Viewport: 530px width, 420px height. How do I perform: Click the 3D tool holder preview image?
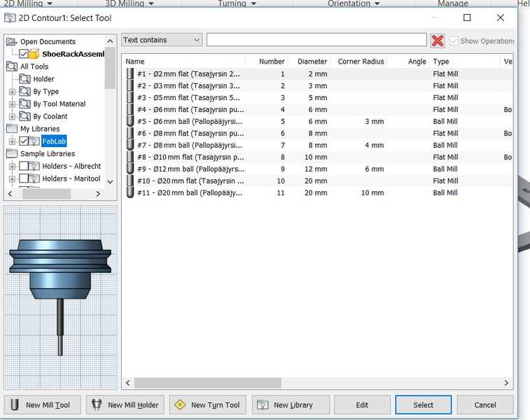pos(60,297)
